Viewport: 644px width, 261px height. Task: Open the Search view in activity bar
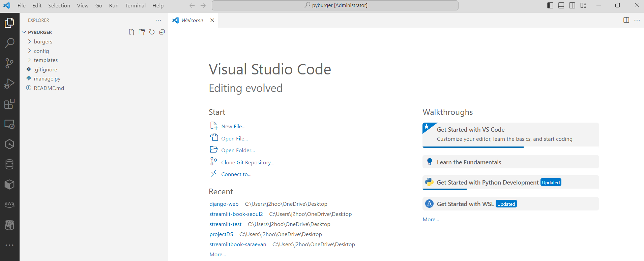tap(9, 43)
